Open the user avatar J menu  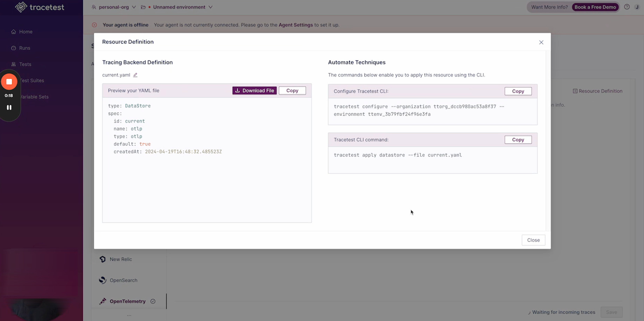point(637,7)
